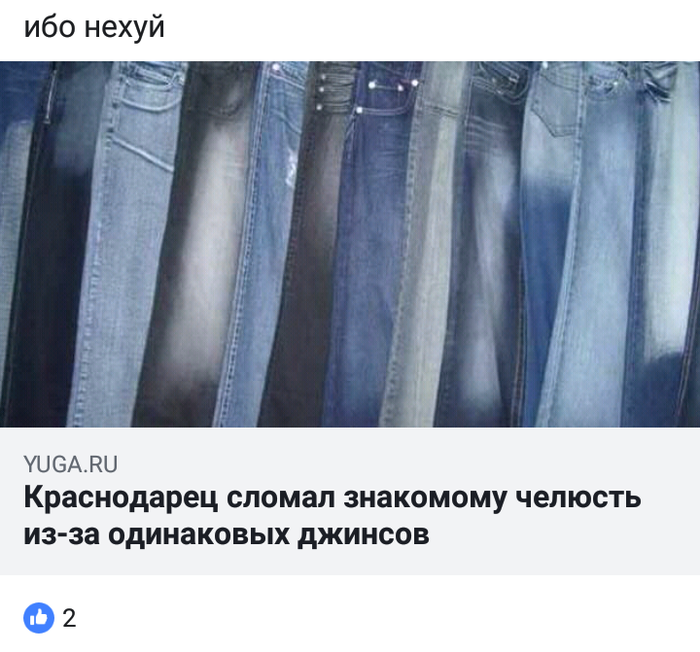This screenshot has width=700, height=652.
Task: Click the blue thumbs-up reaction icon
Action: [39, 618]
